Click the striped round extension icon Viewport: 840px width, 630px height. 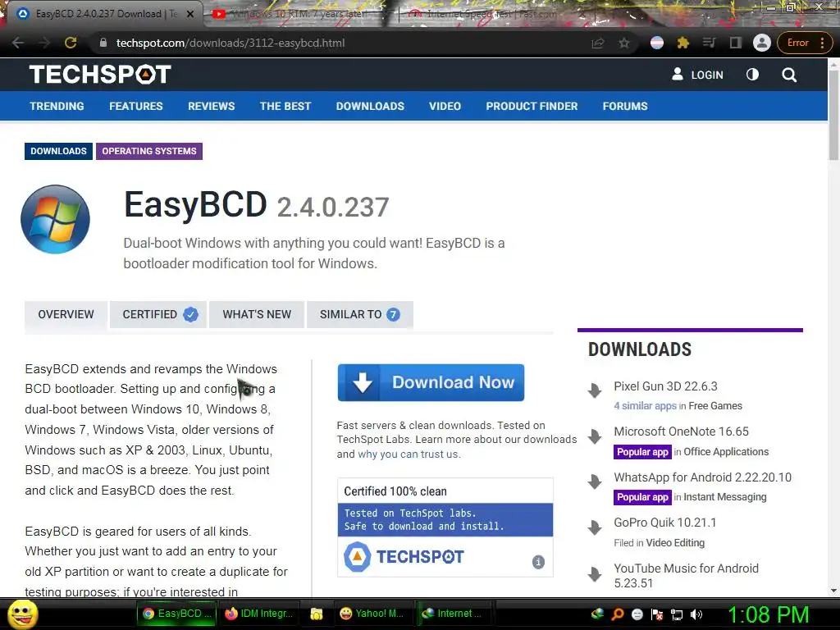coord(657,43)
